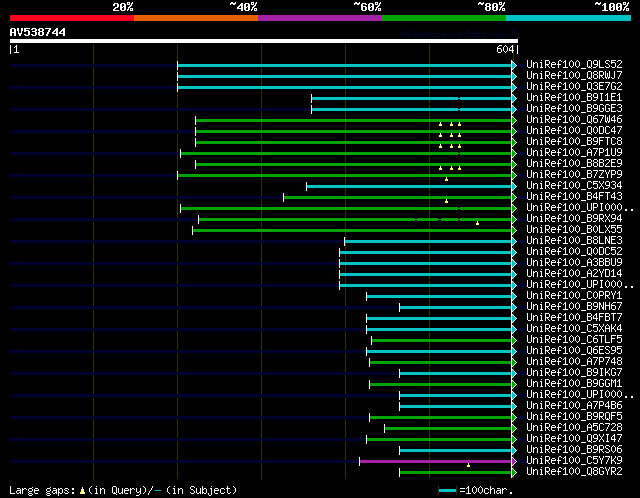Click the red 20% identity color segment

click(72, 18)
